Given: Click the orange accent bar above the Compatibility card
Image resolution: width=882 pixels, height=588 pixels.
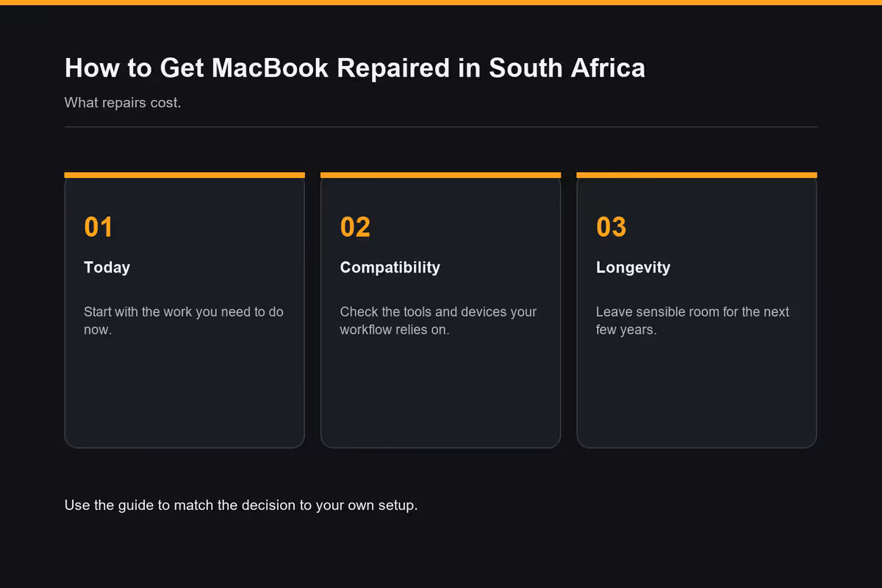Looking at the screenshot, I should (441, 175).
